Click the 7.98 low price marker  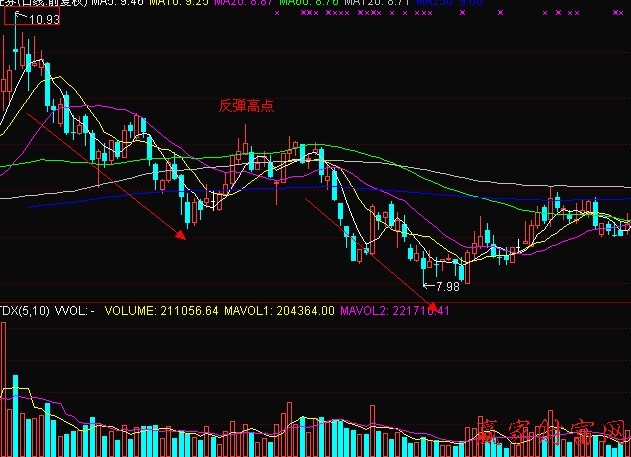tap(447, 287)
